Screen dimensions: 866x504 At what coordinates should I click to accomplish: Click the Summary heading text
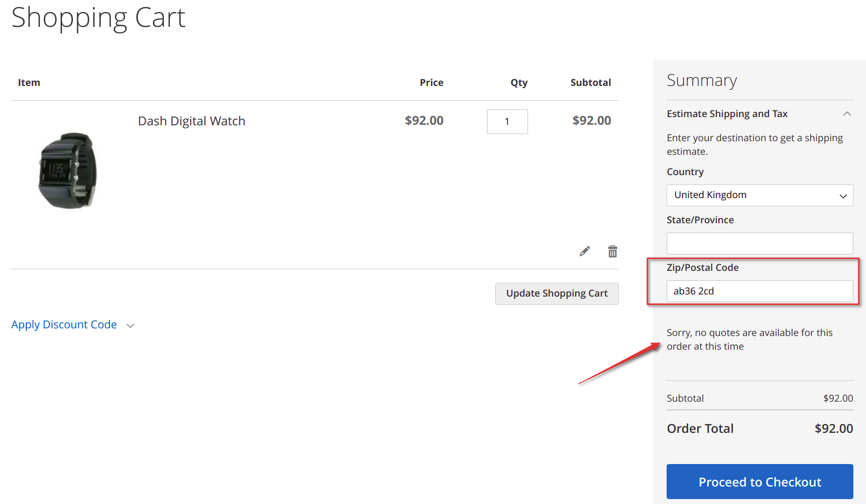click(702, 80)
